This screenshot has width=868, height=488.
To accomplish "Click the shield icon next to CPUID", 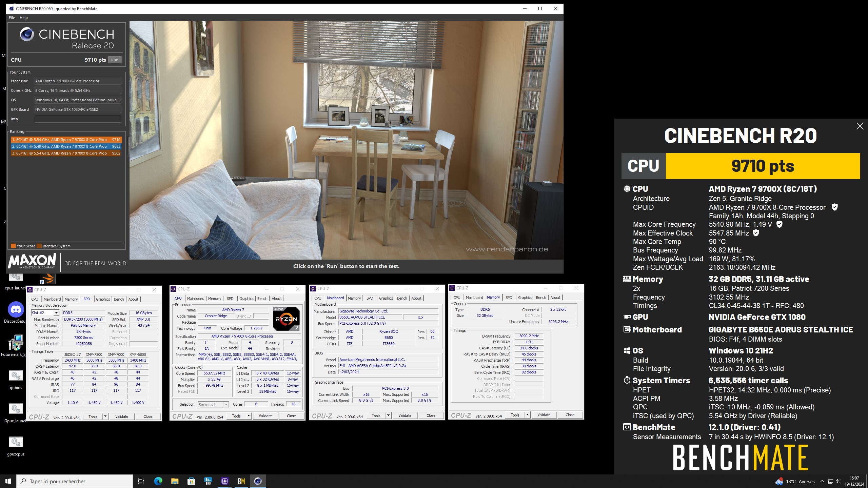I will pyautogui.click(x=835, y=207).
